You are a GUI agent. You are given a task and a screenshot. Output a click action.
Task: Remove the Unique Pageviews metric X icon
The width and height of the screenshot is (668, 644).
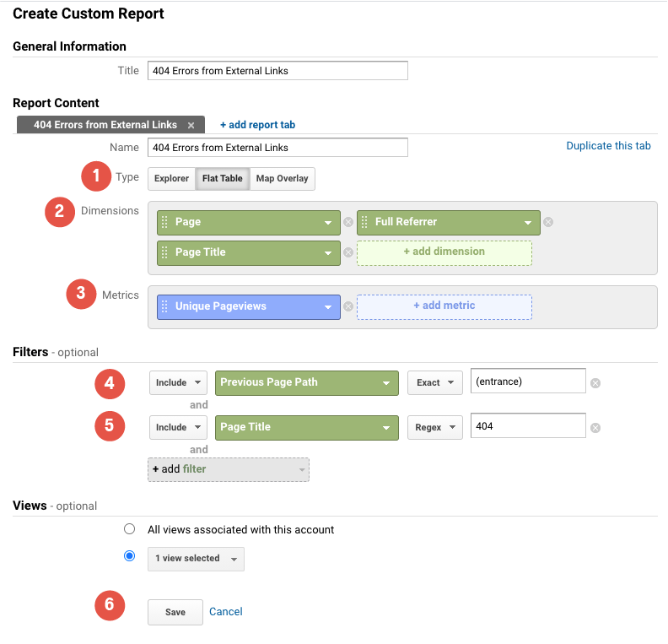[x=347, y=306]
